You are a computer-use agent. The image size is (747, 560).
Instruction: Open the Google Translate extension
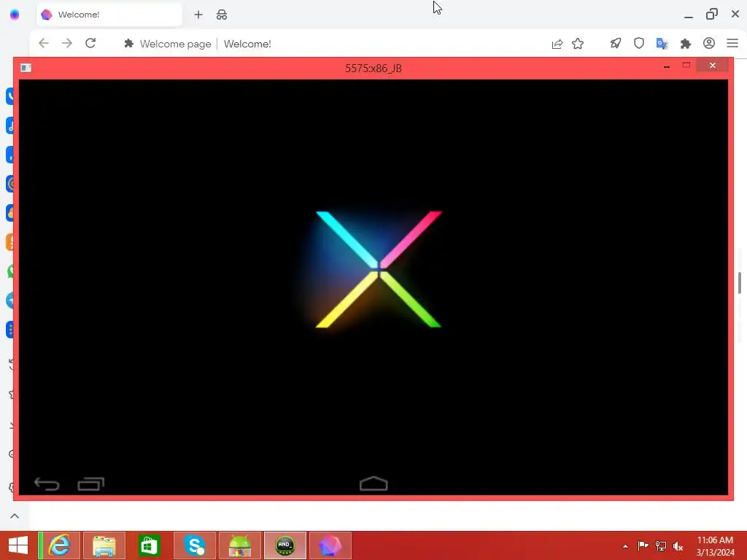click(x=662, y=44)
